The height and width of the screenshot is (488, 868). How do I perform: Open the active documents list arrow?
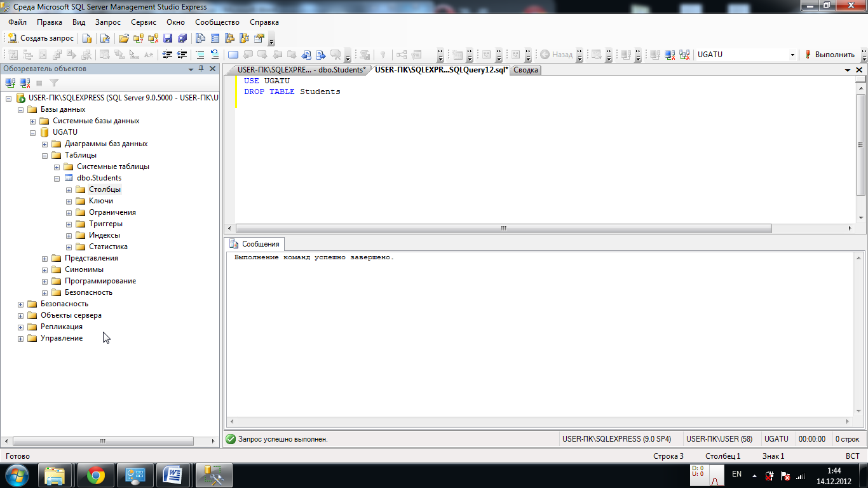coord(848,71)
